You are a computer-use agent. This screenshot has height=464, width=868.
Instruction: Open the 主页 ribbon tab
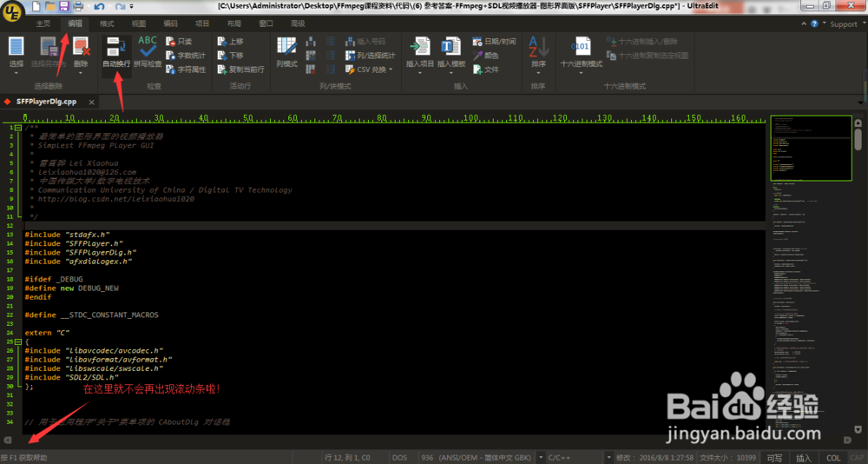tap(43, 23)
